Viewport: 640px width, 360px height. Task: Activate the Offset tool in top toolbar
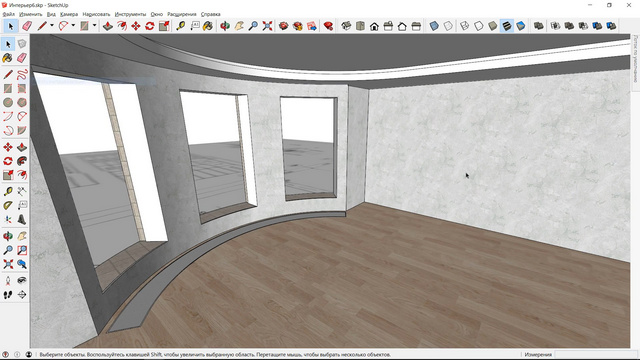(122, 26)
